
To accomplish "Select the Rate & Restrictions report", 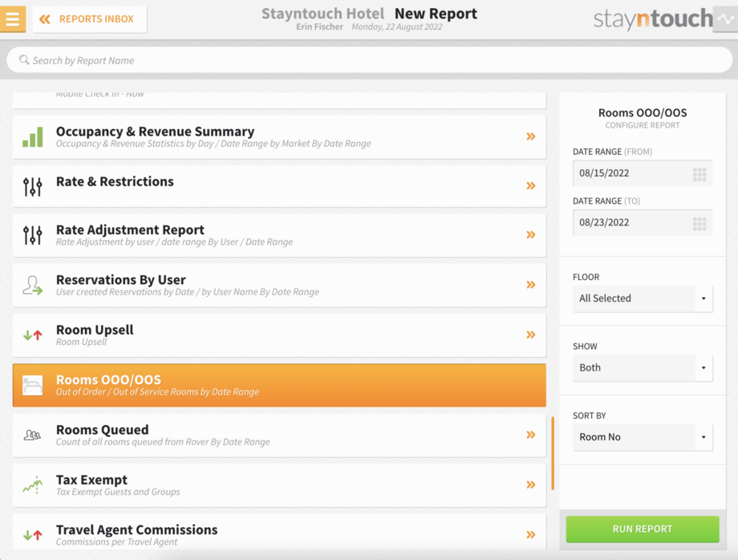I will pos(279,186).
